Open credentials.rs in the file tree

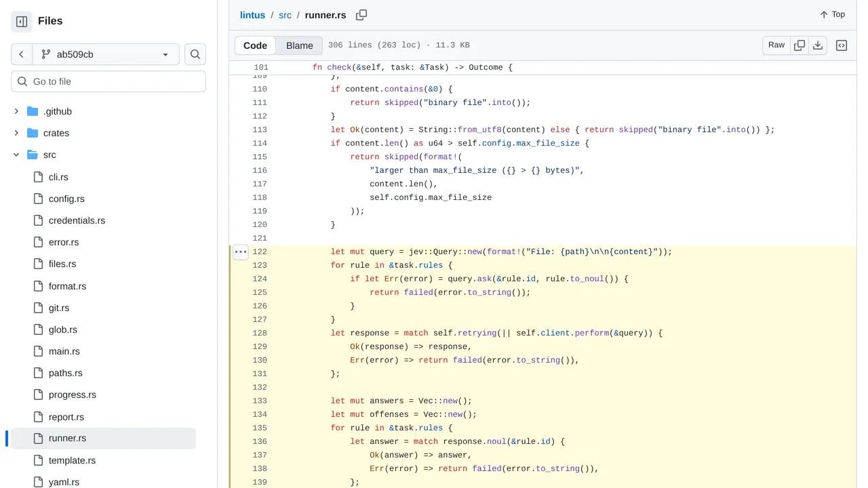coord(77,220)
